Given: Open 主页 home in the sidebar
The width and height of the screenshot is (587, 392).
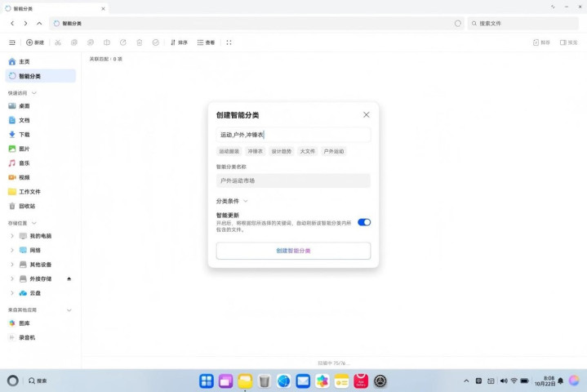Looking at the screenshot, I should (24, 61).
